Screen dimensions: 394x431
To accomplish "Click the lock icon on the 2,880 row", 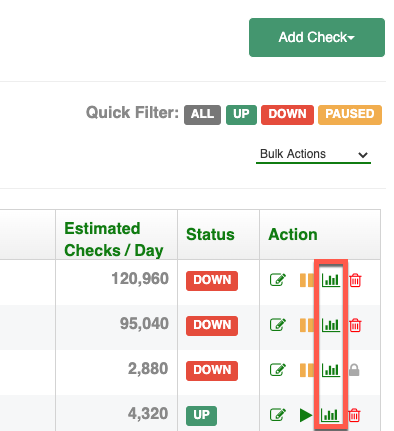I will [354, 370].
